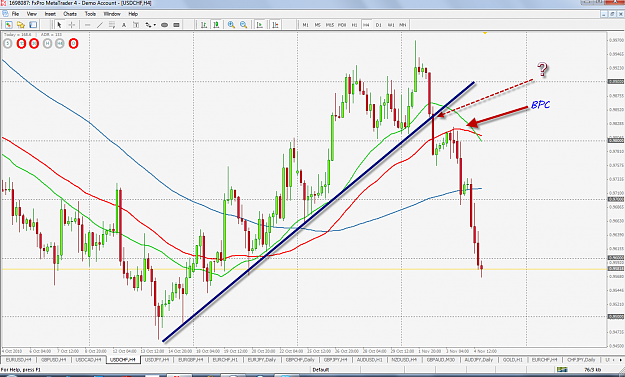Screen dimensions: 625x377
Task: Switch to the USDCAD,H4 chart tab
Action: click(x=88, y=360)
